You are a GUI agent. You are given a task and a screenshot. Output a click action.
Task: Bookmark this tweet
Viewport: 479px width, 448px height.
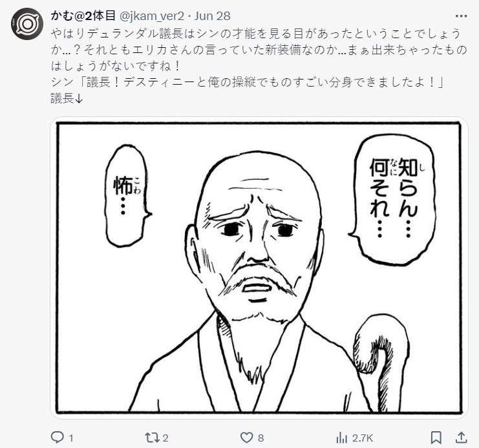click(436, 438)
